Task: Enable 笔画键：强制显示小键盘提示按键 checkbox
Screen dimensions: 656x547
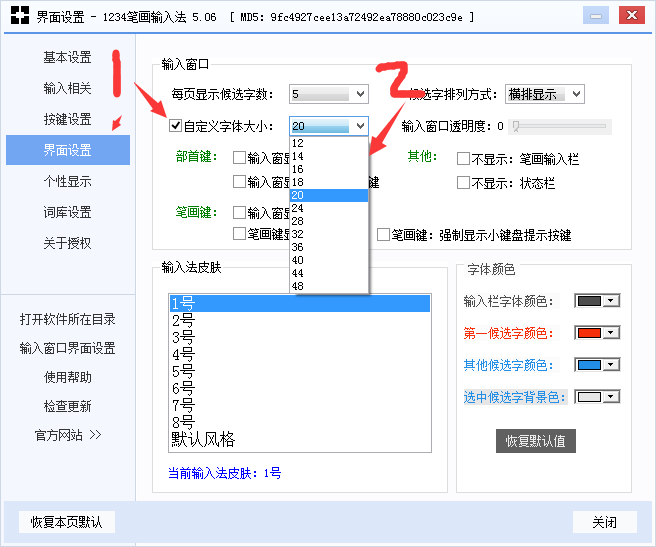Action: [x=383, y=235]
